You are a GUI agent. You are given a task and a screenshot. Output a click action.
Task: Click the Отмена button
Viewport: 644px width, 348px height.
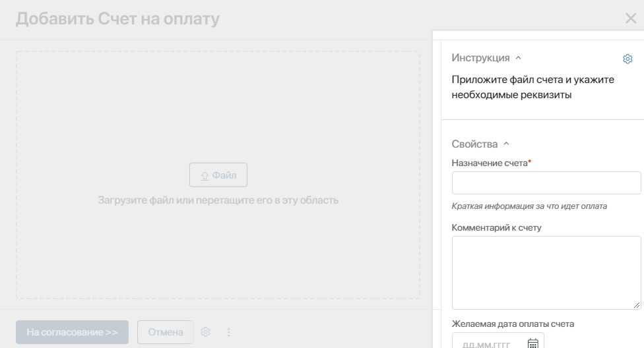(x=166, y=332)
